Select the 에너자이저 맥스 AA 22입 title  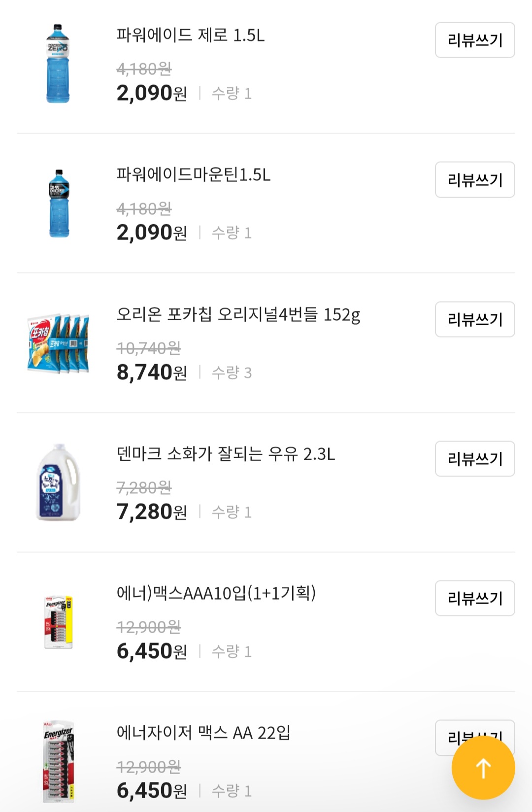203,733
